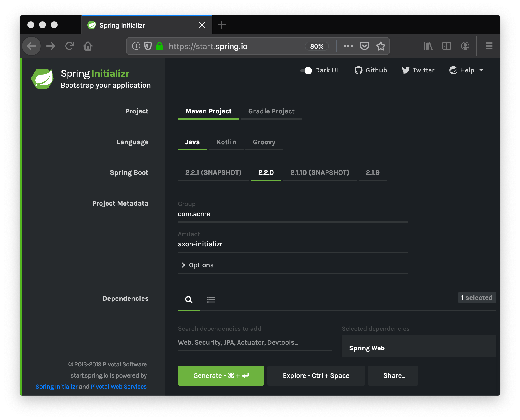
Task: Click the browser back arrow button
Action: click(31, 46)
